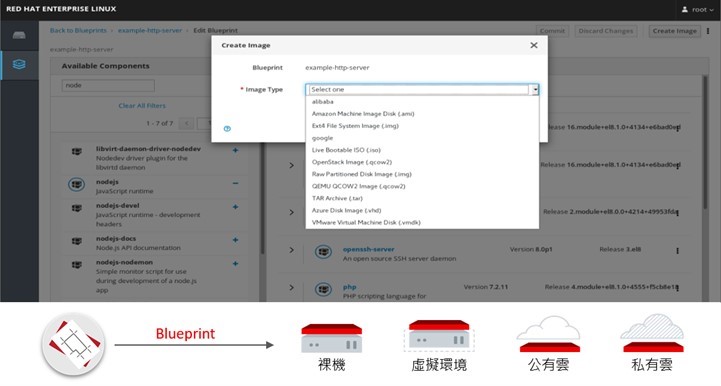Open the Image Type select box
721x386 pixels.
[422, 89]
